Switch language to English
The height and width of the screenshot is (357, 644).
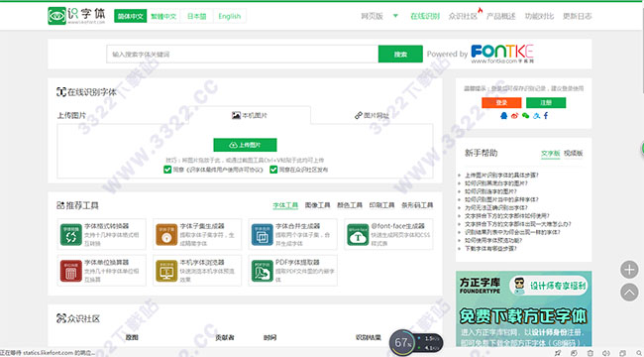pos(229,16)
